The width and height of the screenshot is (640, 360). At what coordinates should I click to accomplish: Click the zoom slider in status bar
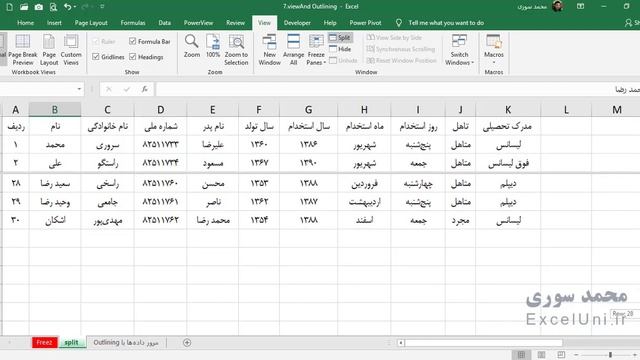click(x=610, y=355)
